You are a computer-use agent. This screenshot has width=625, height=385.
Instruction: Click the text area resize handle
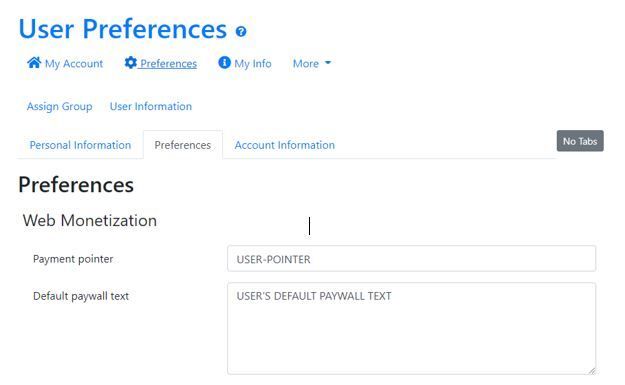click(x=592, y=371)
